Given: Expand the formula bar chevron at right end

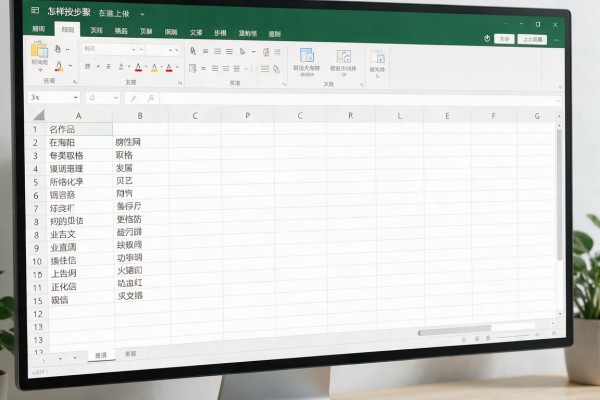Looking at the screenshot, I should 558,101.
